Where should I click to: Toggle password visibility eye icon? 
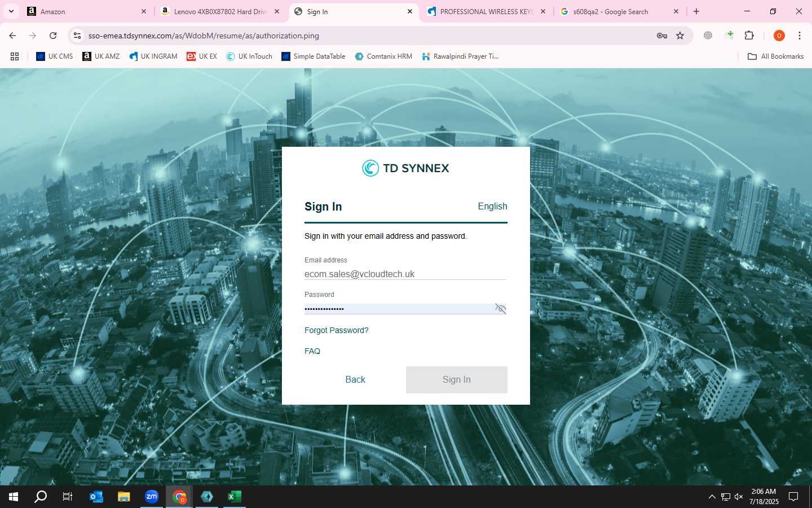pyautogui.click(x=500, y=308)
